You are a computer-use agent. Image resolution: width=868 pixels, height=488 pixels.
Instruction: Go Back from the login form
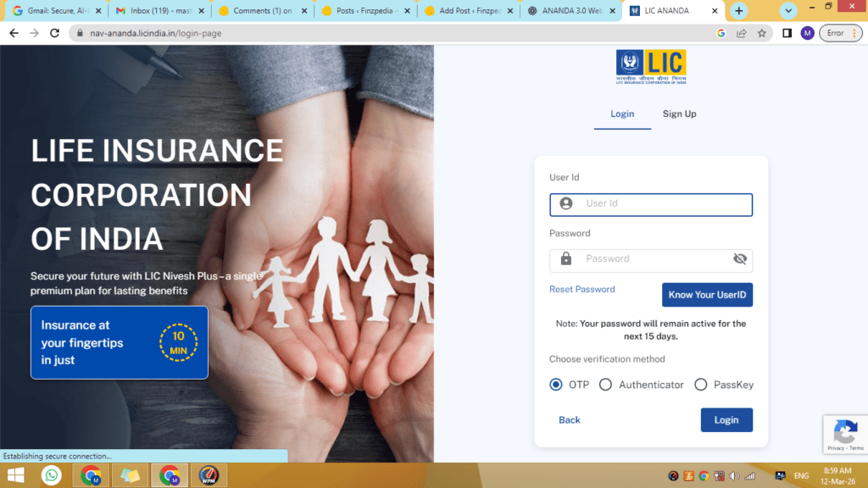570,420
